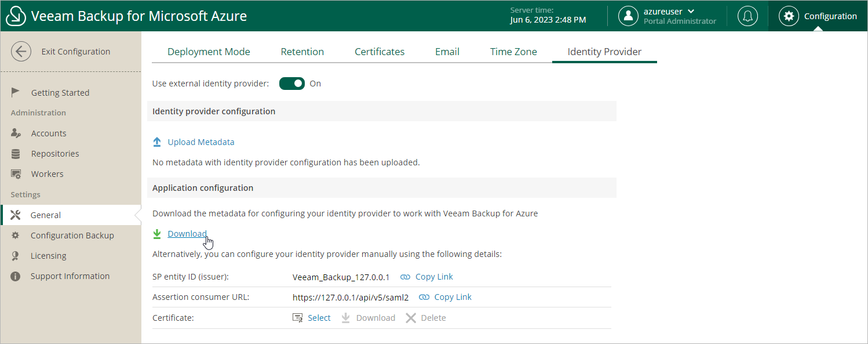Click the Support Information info icon
Viewport: 868px width, 344px height.
[16, 276]
